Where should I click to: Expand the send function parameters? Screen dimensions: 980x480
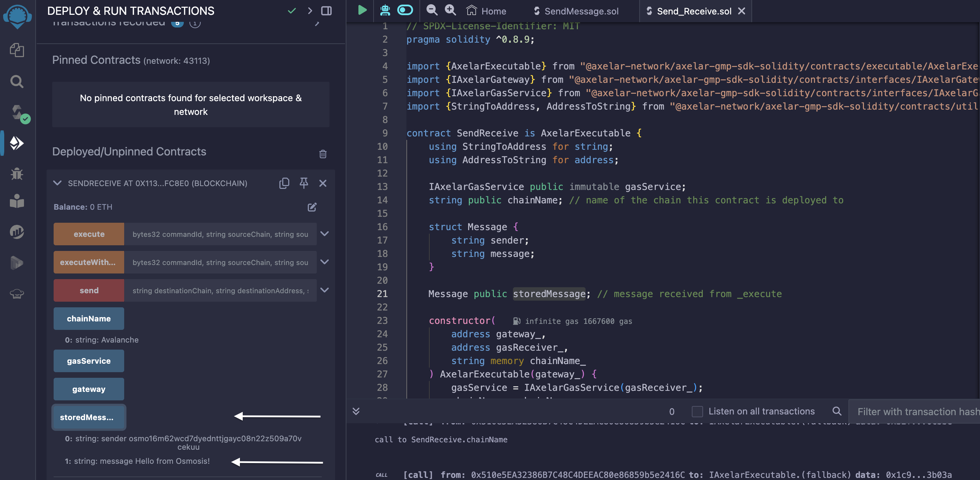pyautogui.click(x=325, y=290)
